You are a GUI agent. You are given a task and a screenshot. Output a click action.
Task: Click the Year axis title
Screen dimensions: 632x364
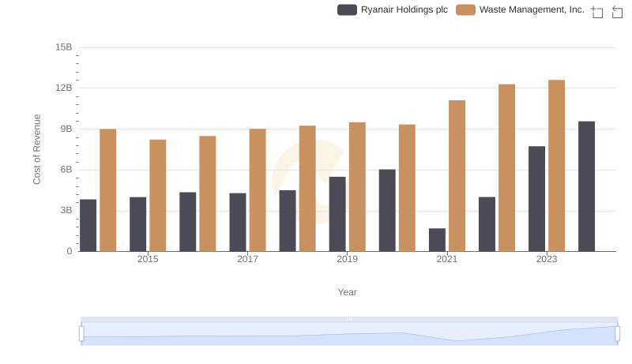pos(347,292)
